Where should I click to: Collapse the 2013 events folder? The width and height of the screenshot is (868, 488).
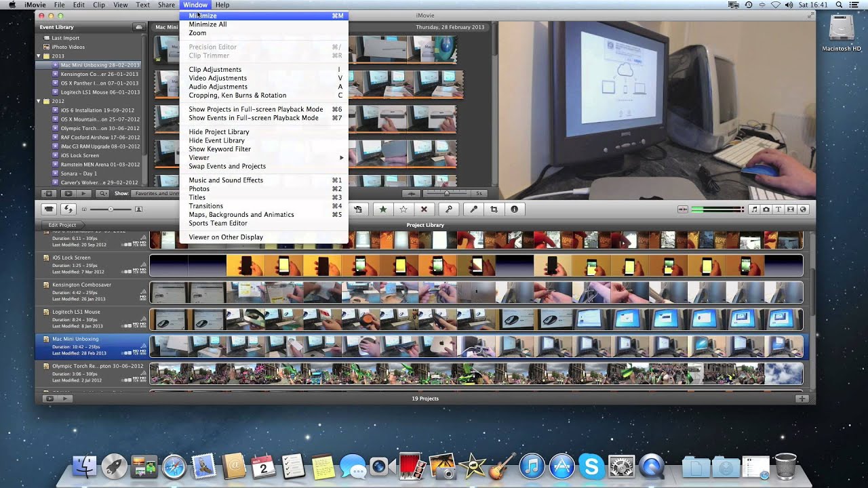click(39, 56)
